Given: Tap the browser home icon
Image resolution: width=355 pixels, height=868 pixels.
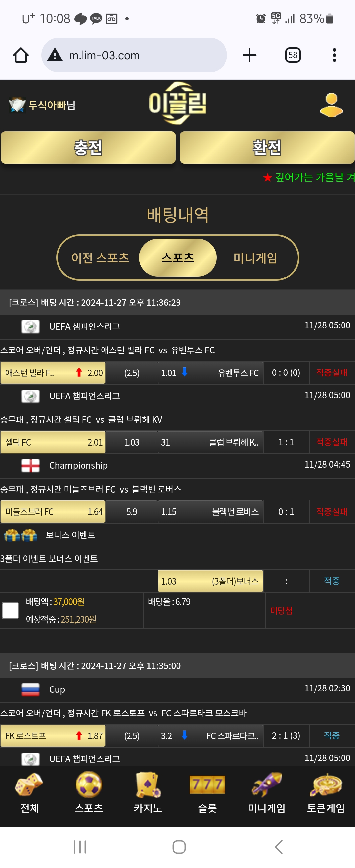Looking at the screenshot, I should (x=21, y=55).
